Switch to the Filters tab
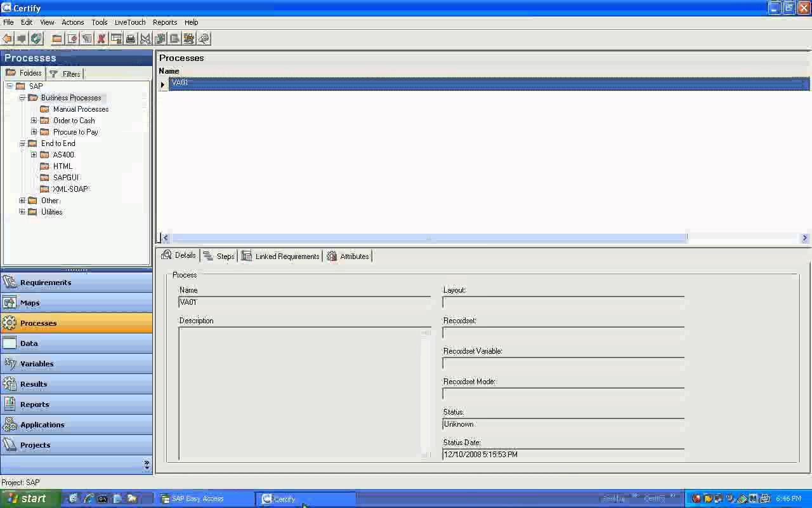The width and height of the screenshot is (812, 508). pos(65,74)
